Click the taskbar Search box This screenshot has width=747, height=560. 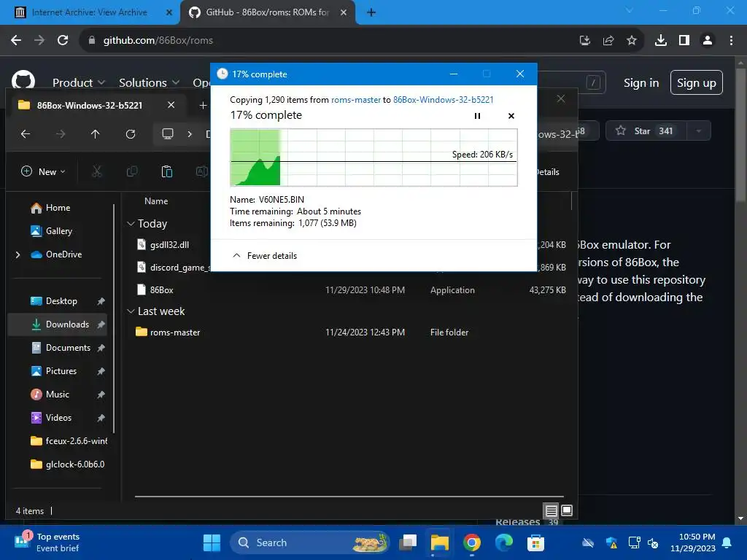coord(309,542)
